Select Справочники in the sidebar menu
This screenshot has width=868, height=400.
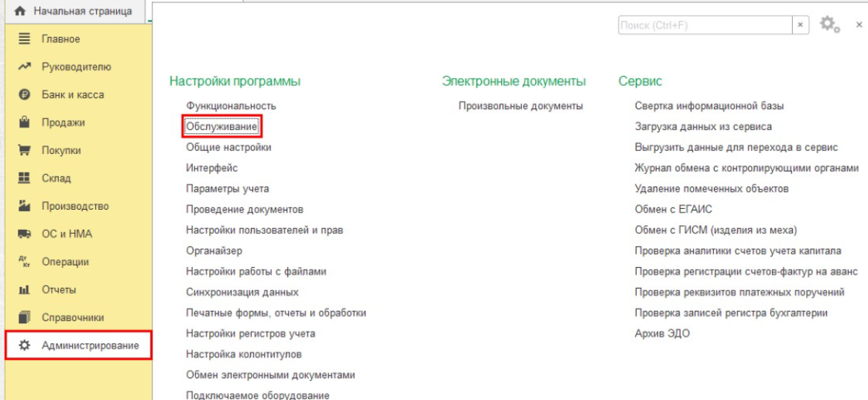point(73,318)
